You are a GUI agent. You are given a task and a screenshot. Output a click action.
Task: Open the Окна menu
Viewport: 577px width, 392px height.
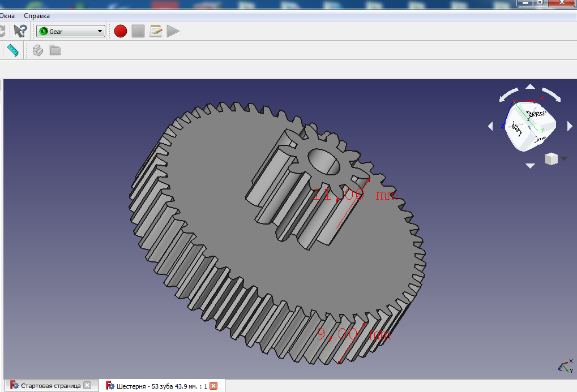7,16
